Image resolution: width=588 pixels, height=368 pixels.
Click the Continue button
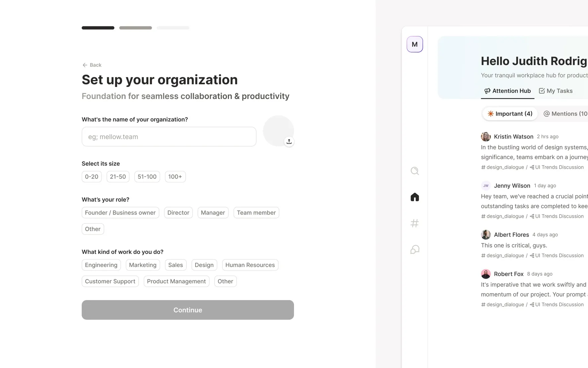[188, 310]
